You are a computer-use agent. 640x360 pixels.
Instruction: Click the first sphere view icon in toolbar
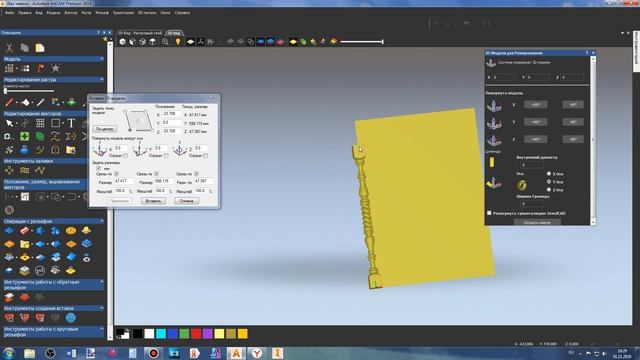coord(122,42)
